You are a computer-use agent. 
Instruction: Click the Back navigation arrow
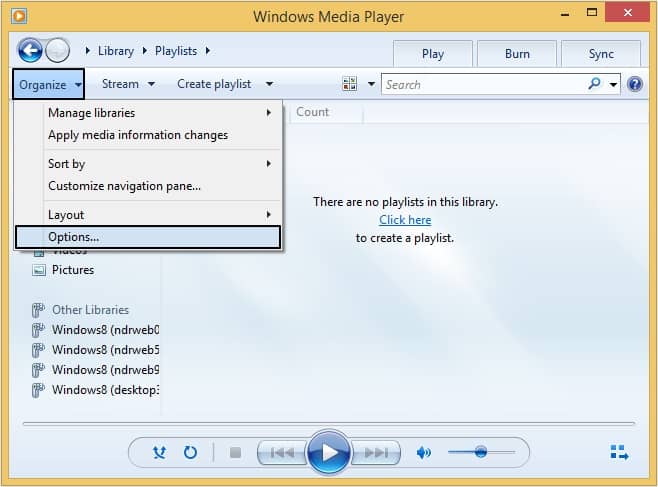click(30, 51)
